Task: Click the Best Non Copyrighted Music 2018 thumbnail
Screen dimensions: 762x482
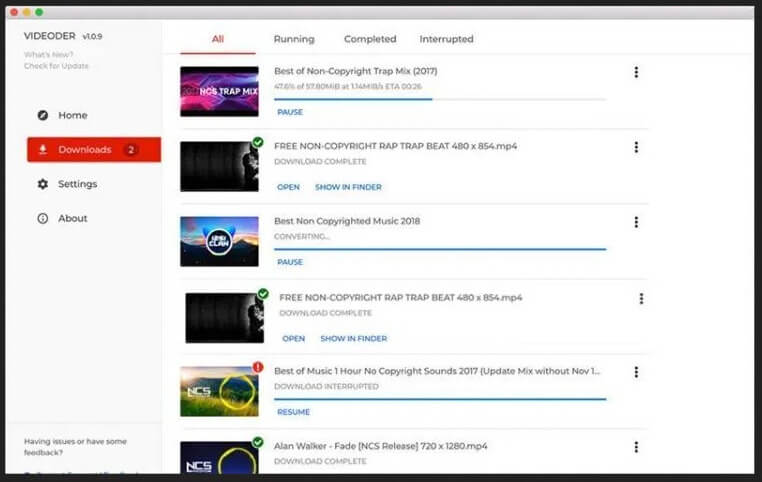Action: 220,241
